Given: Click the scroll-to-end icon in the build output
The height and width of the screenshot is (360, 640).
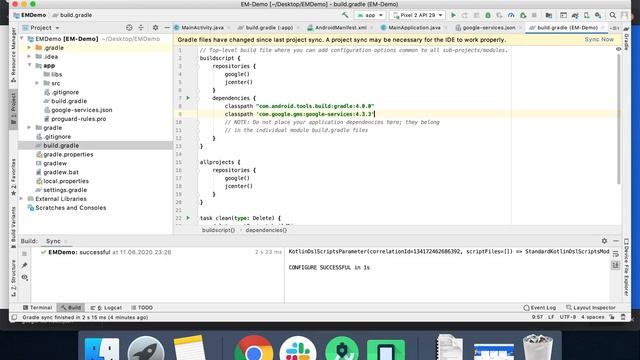Looking at the screenshot, I should click(x=616, y=266).
